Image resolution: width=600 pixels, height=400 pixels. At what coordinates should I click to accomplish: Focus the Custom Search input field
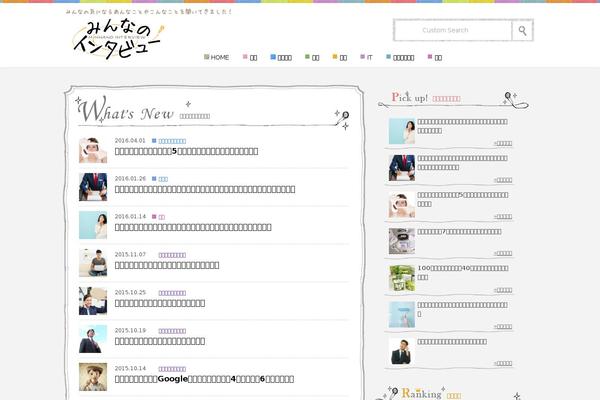click(453, 30)
